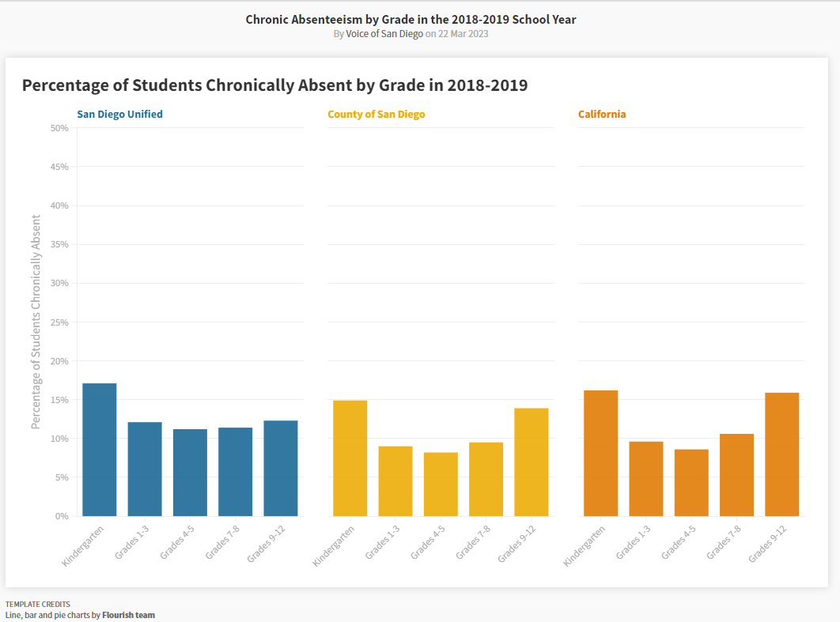Click County of San Diego Grades 1-3 bar
This screenshot has height=622, width=840.
tap(395, 481)
